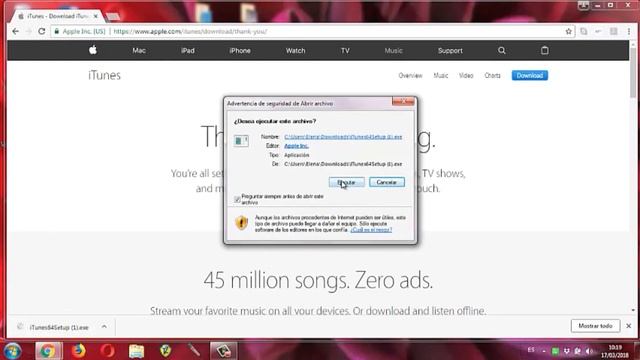The height and width of the screenshot is (360, 640).
Task: Open the iPad menu item
Action: pos(188,51)
